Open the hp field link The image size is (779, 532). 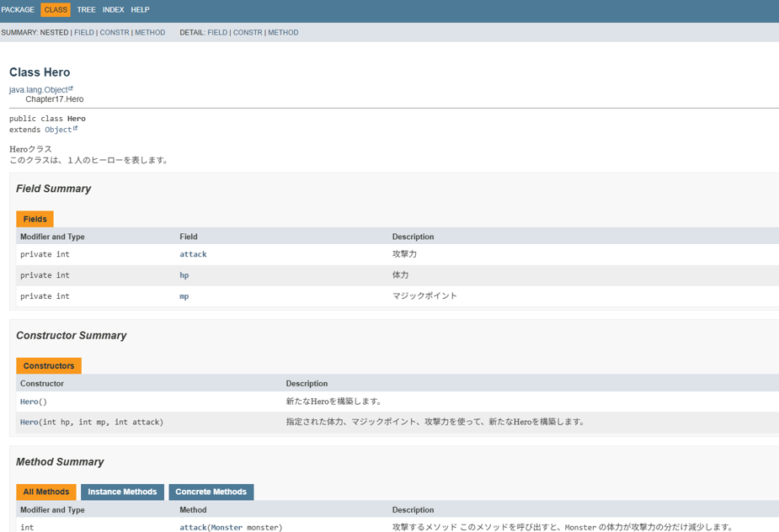[x=184, y=275]
